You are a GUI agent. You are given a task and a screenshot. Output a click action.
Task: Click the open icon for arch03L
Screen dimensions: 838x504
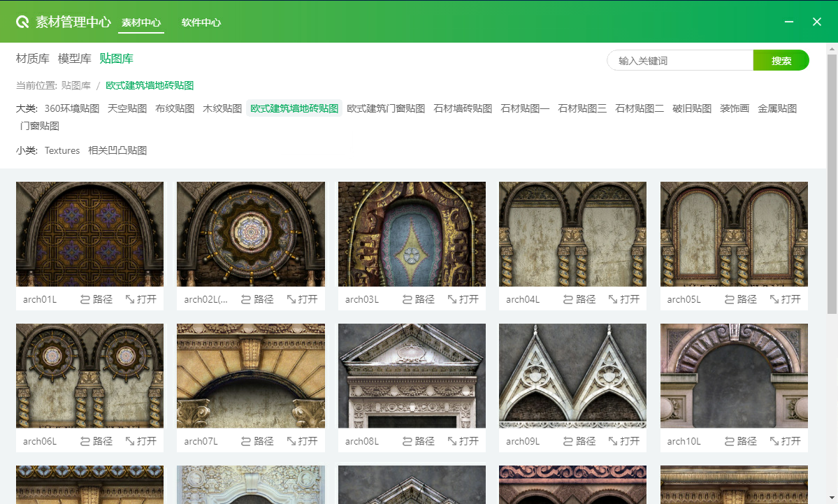coord(452,299)
